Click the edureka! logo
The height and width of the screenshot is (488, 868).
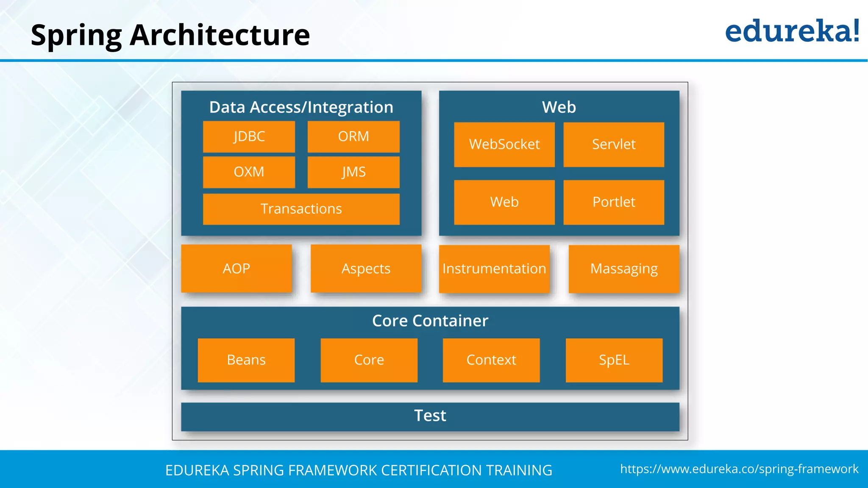tap(792, 31)
